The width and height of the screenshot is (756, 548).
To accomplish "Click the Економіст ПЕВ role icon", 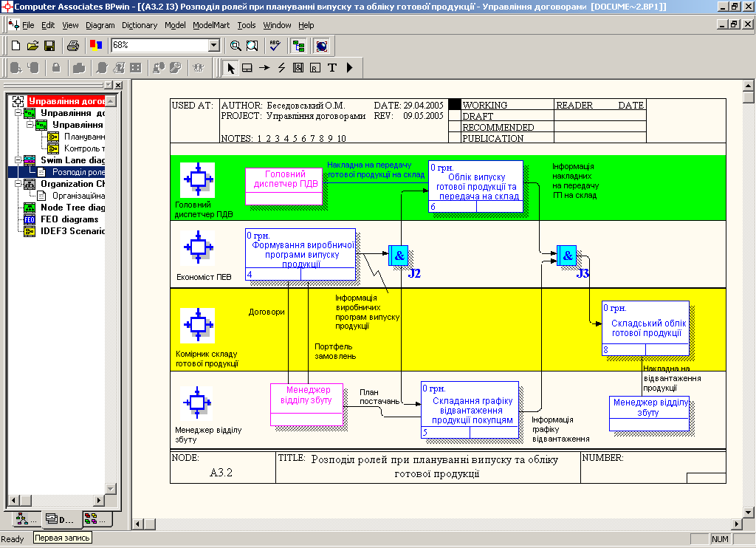I will click(x=198, y=247).
